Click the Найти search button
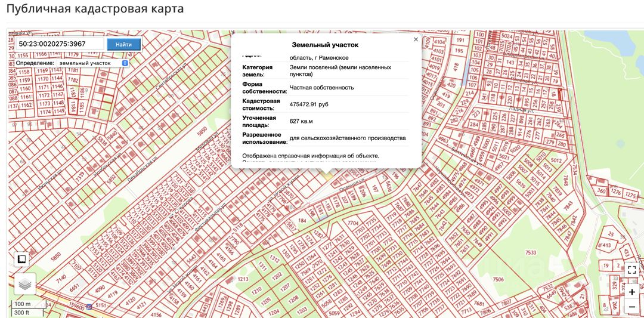The width and height of the screenshot is (644, 318). point(123,44)
